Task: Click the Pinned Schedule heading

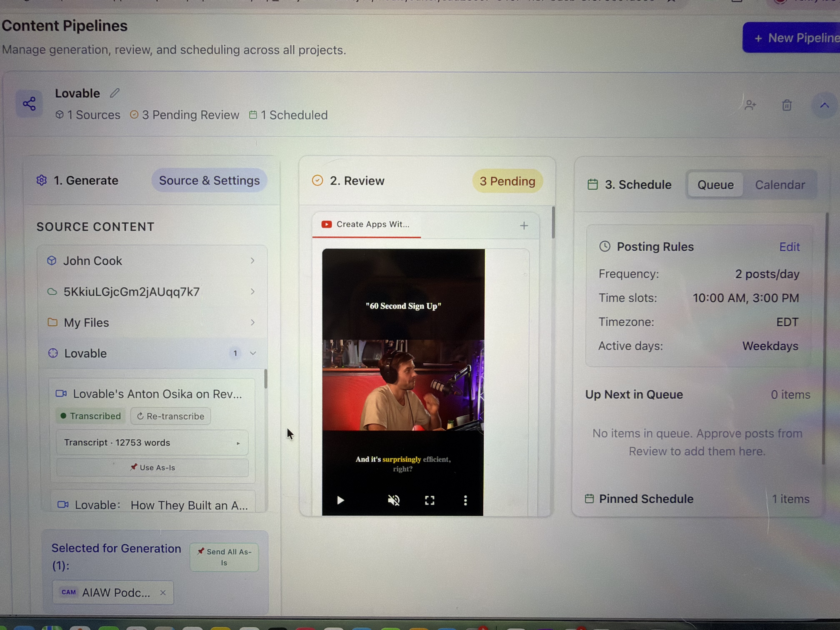Action: coord(646,499)
